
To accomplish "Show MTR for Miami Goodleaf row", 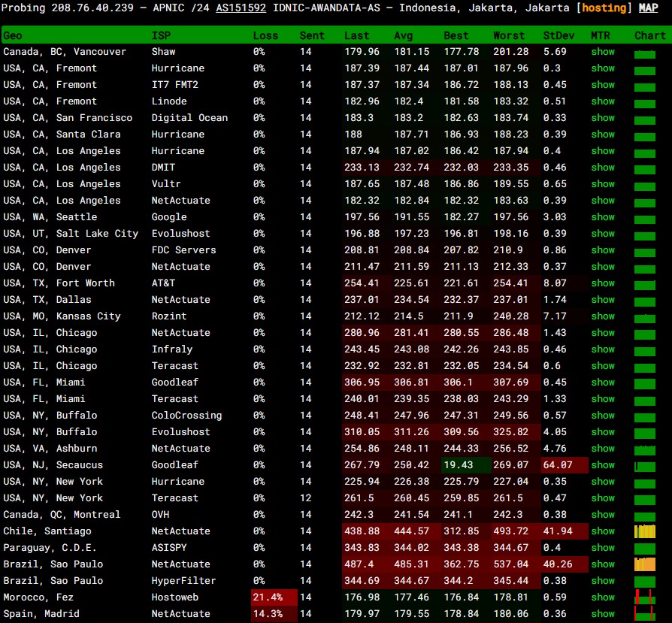I will tap(603, 383).
